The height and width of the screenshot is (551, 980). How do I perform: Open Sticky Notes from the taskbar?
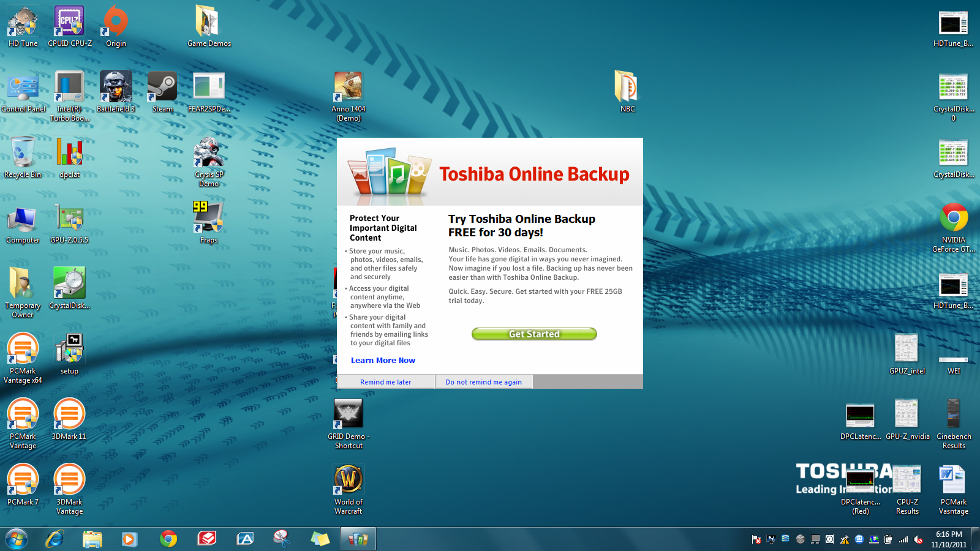(x=320, y=539)
